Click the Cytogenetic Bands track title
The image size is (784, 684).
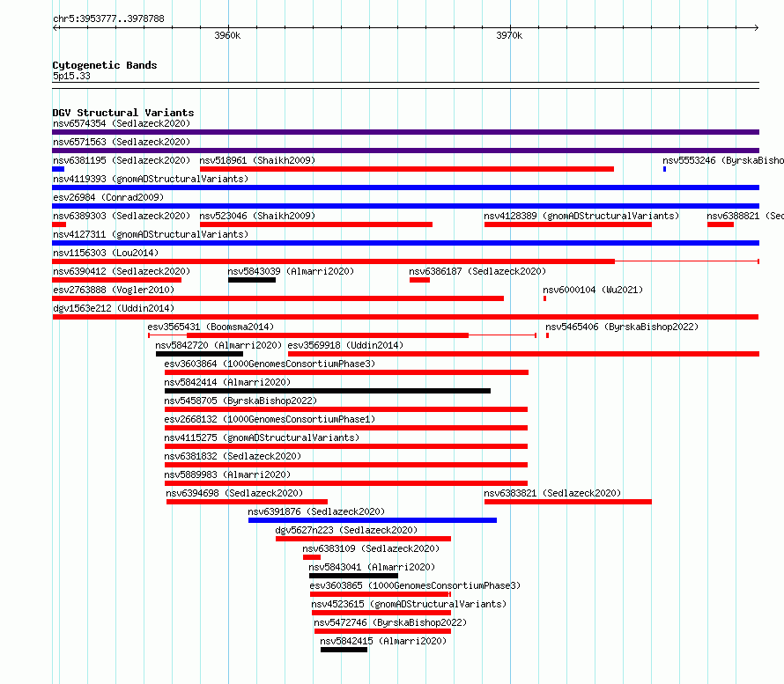(x=105, y=65)
